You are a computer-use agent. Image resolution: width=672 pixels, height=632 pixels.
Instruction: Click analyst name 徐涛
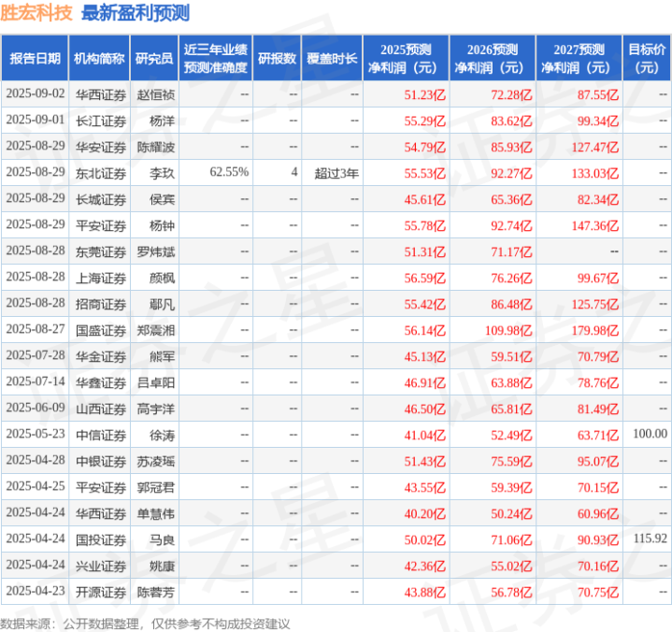[x=162, y=436]
